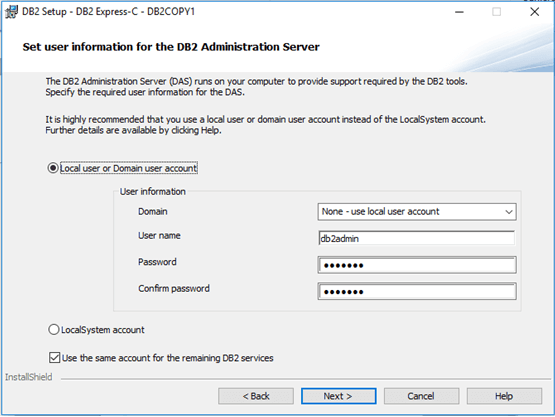Click the 'User name' field label
Image resolution: width=555 pixels, height=417 pixels.
pyautogui.click(x=159, y=235)
